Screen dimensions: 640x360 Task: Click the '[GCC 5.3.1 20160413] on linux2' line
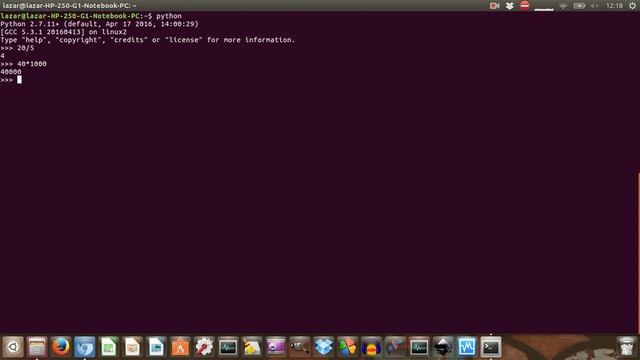64,32
